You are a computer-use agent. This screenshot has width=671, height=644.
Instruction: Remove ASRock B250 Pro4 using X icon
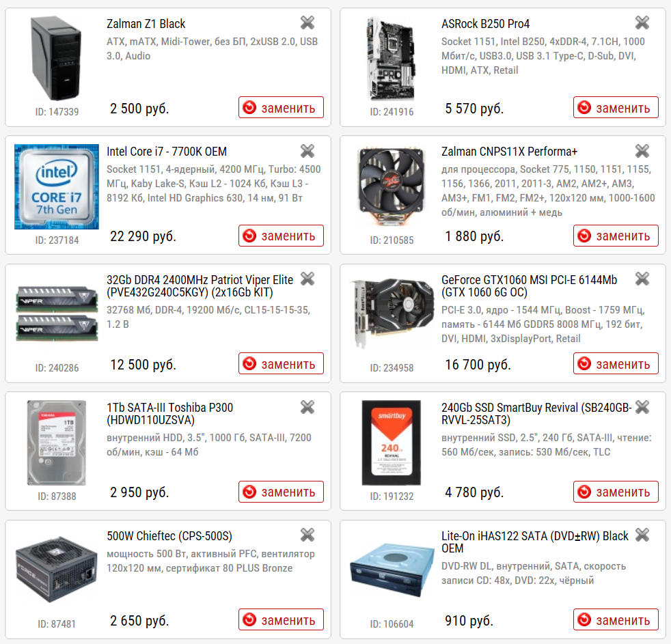tap(642, 23)
